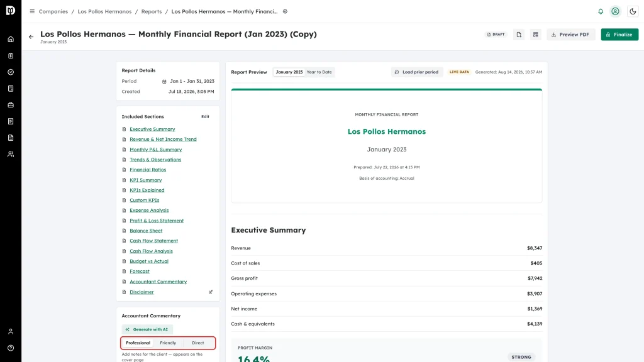
Task: Click the Gross profit value $7,942
Action: pos(535,278)
